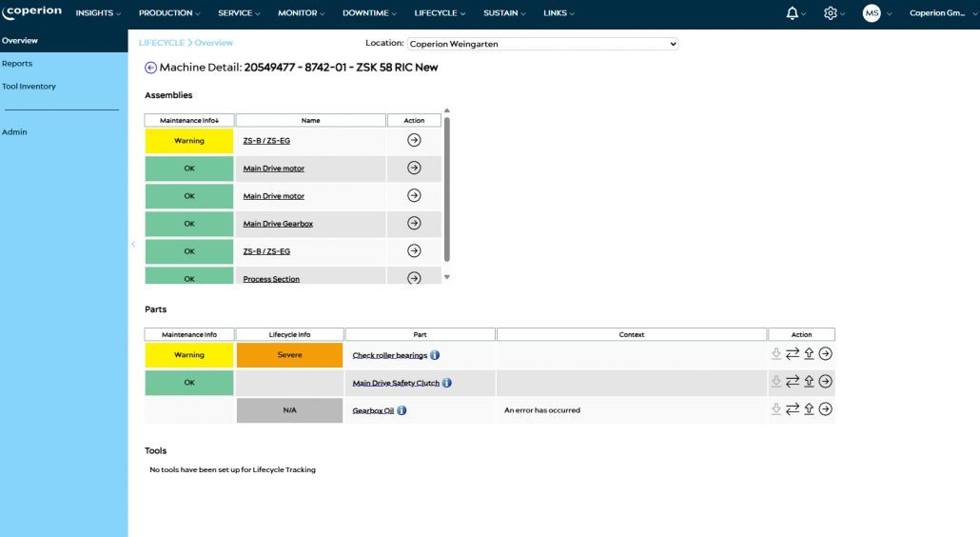Click the upload arrow for Gearbox Oil

tap(809, 408)
